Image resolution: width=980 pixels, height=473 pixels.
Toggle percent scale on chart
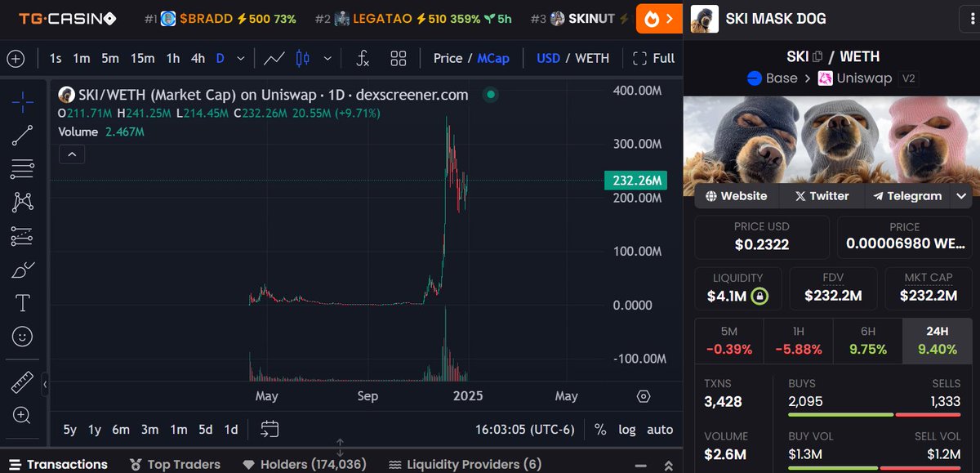tap(600, 430)
